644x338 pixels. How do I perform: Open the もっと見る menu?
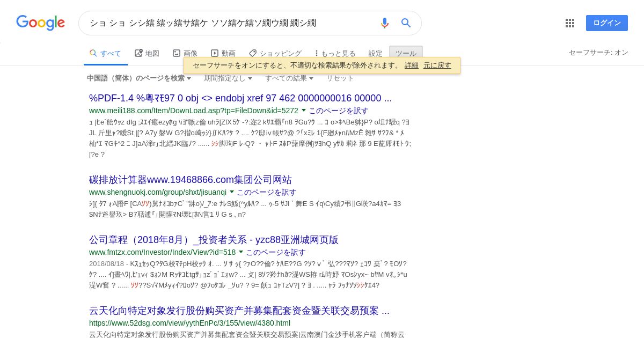335,53
